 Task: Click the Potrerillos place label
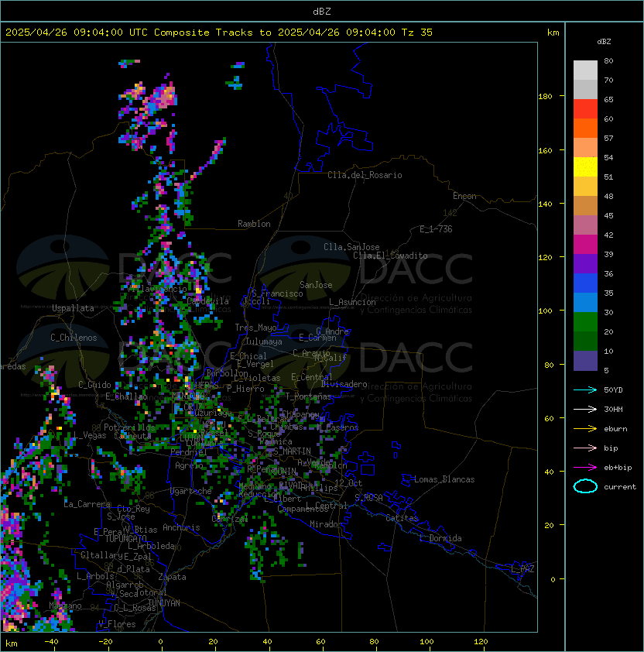coord(129,427)
